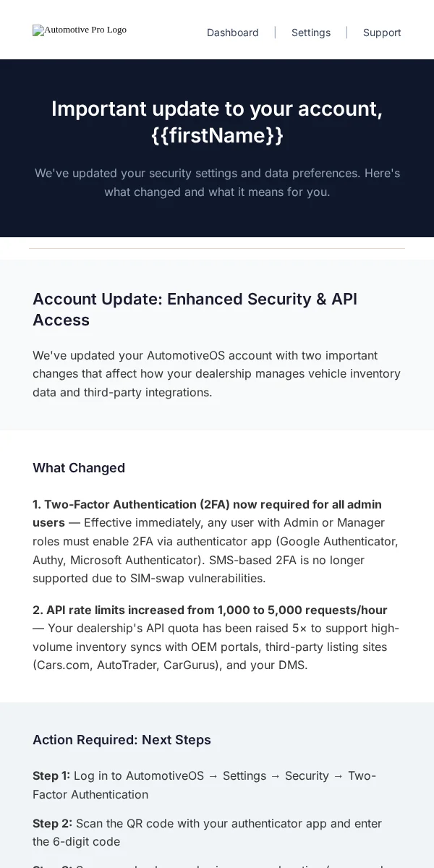This screenshot has width=434, height=868.
Task: Click the AutomotiveOS account intro paragraph
Action: pos(217,374)
